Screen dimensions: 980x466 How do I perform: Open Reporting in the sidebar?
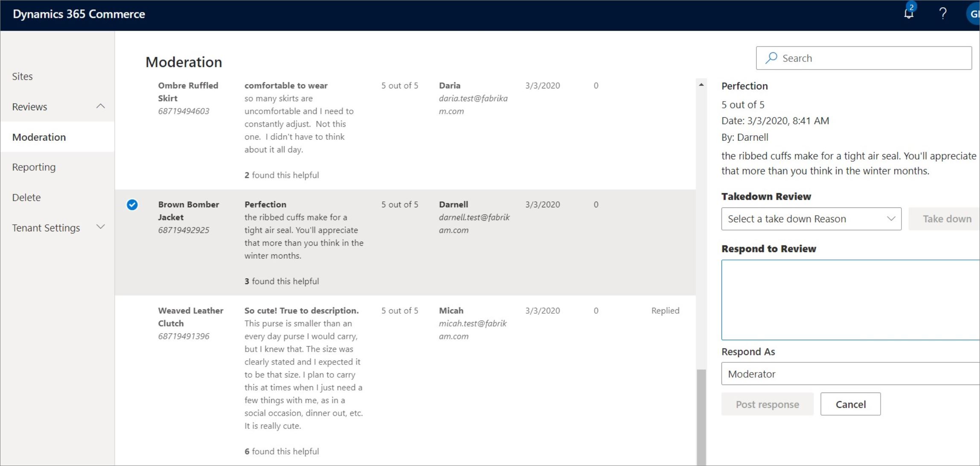click(34, 167)
